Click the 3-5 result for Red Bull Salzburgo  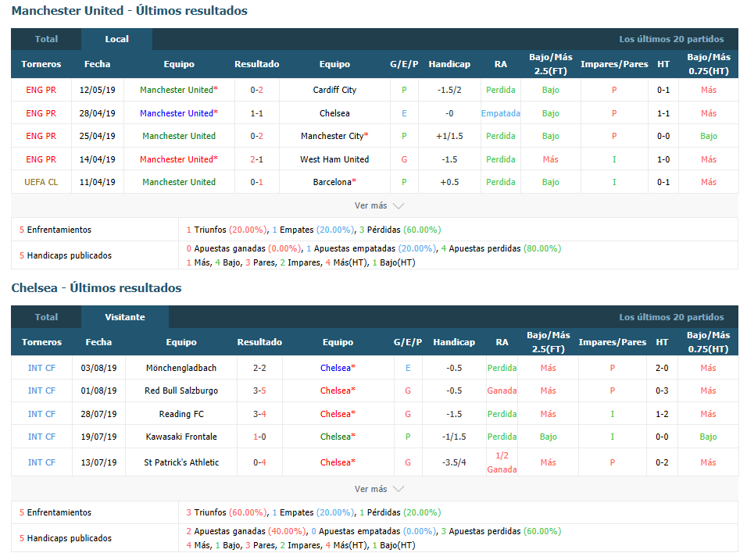coord(259,391)
